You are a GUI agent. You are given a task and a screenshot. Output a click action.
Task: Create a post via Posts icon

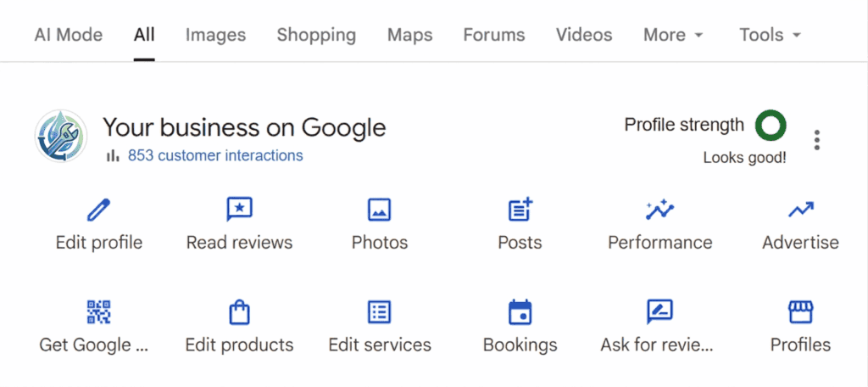click(x=520, y=209)
